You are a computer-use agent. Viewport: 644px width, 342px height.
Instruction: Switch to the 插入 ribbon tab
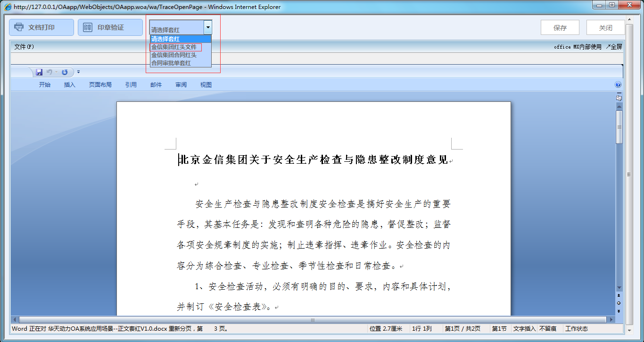69,84
